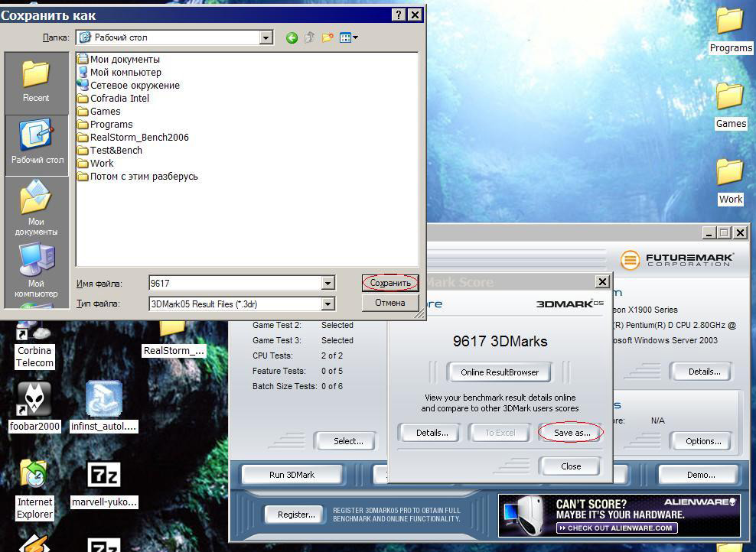Image resolution: width=756 pixels, height=552 pixels.
Task: Click the Alienware advertisement banner
Action: click(619, 515)
